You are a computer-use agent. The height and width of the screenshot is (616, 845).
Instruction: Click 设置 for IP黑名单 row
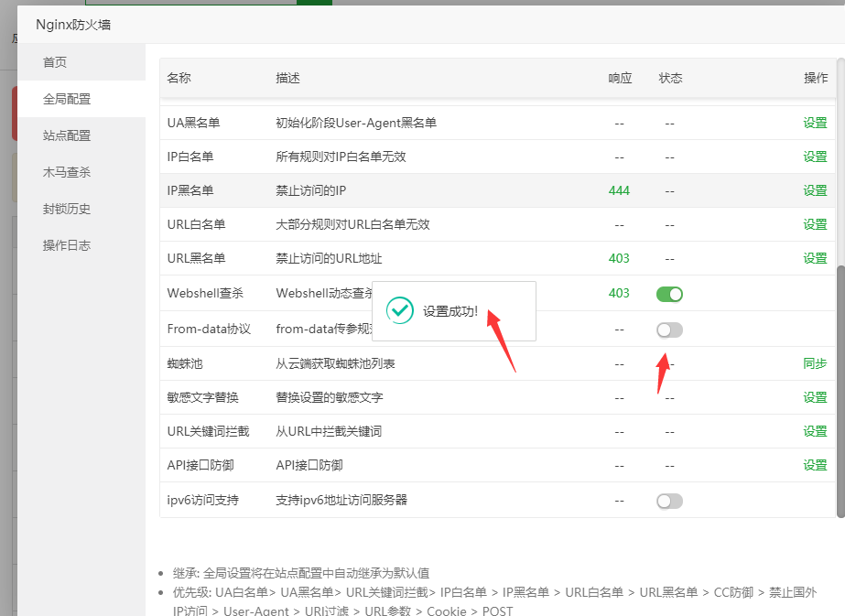[815, 190]
